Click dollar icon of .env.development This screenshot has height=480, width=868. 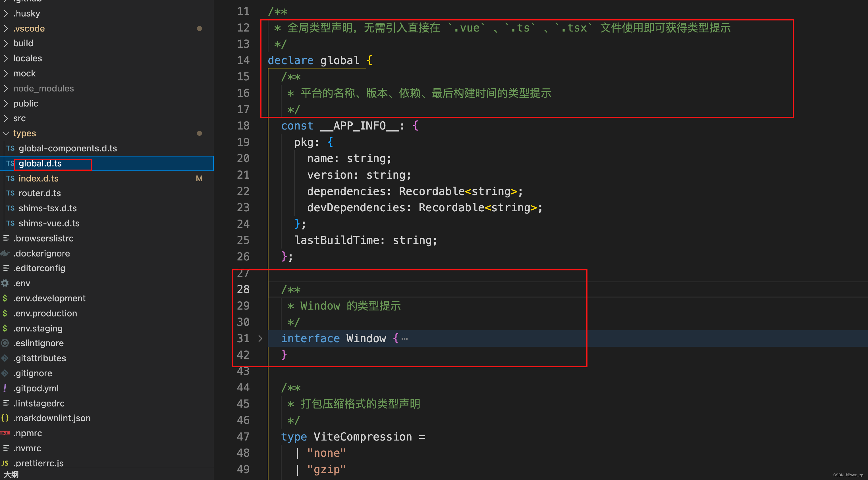pyautogui.click(x=5, y=299)
